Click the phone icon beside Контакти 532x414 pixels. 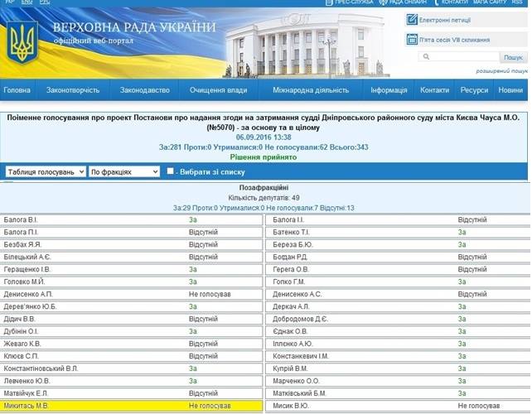point(437,2)
